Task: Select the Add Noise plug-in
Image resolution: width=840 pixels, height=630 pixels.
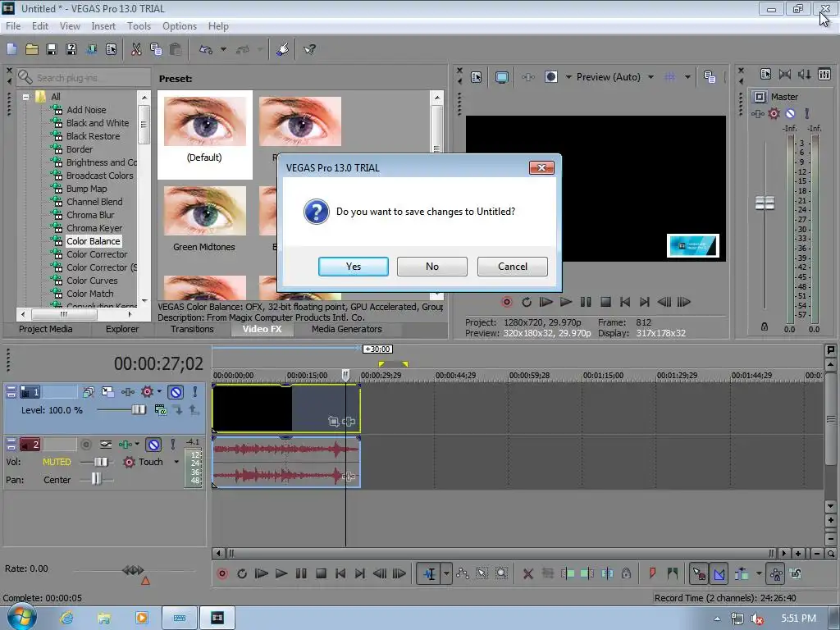Action: pos(85,110)
